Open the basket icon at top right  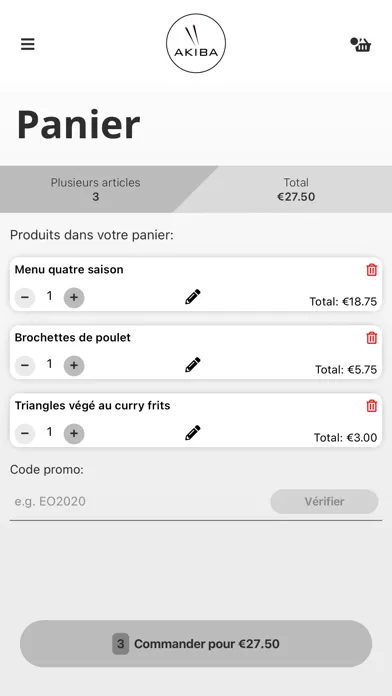point(360,44)
